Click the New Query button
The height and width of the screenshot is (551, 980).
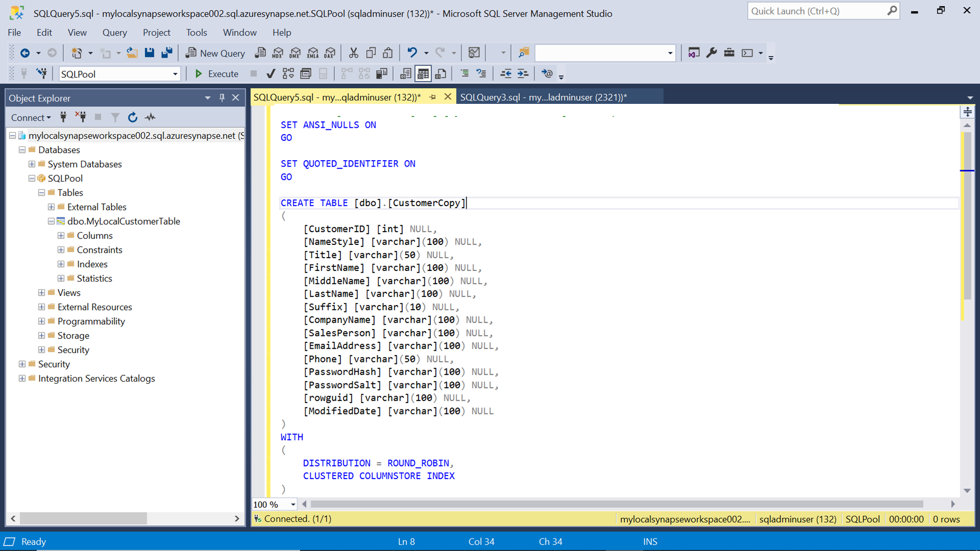coord(216,53)
